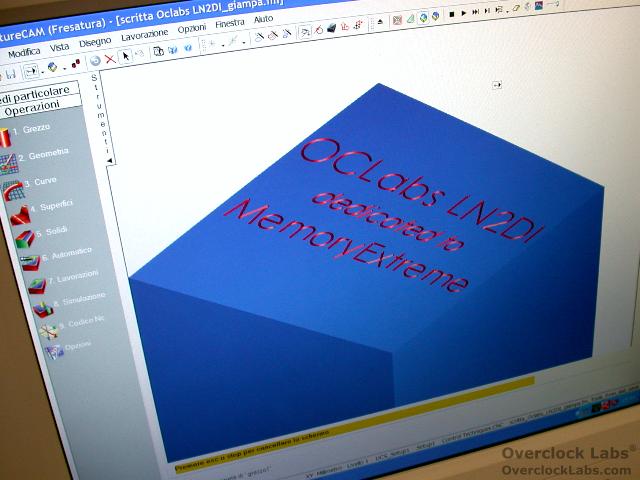Select step 7 Lavorazioni label

coord(73,276)
